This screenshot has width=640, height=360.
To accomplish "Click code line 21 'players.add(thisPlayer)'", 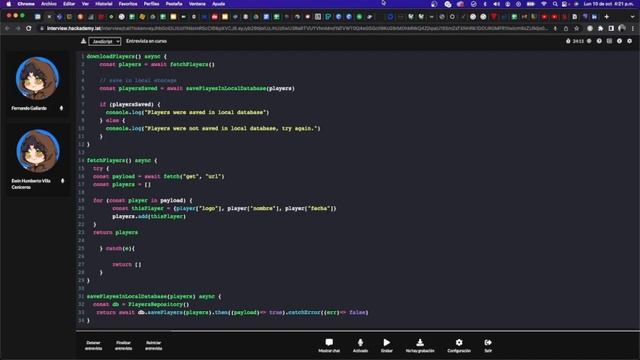I will pyautogui.click(x=149, y=216).
